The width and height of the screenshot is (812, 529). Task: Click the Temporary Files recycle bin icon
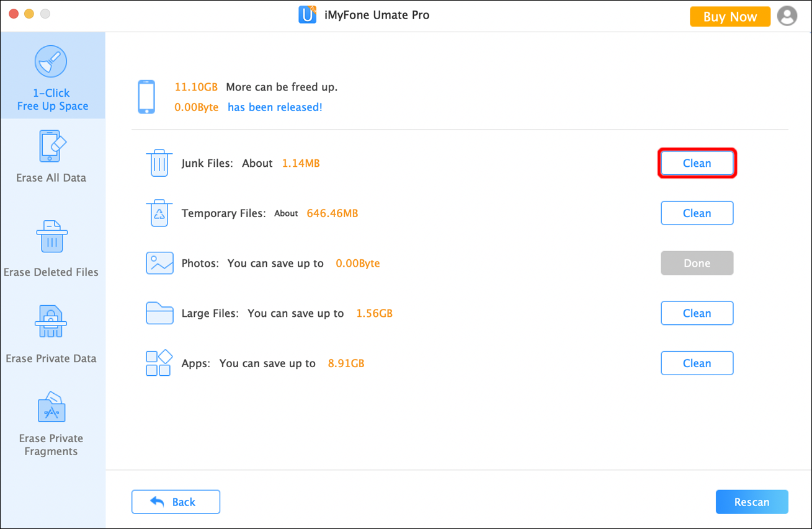(x=159, y=213)
